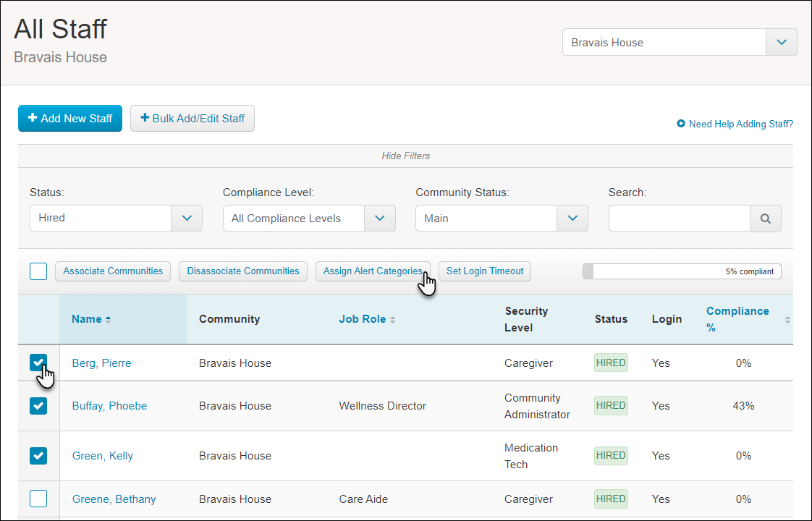The height and width of the screenshot is (521, 812).
Task: Click Care Aide job role cell
Action: coord(363,499)
